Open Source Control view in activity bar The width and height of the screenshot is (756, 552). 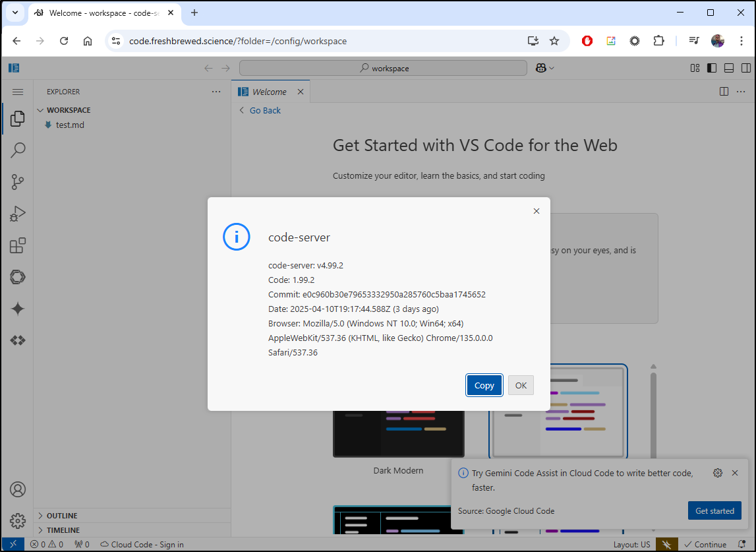click(17, 182)
